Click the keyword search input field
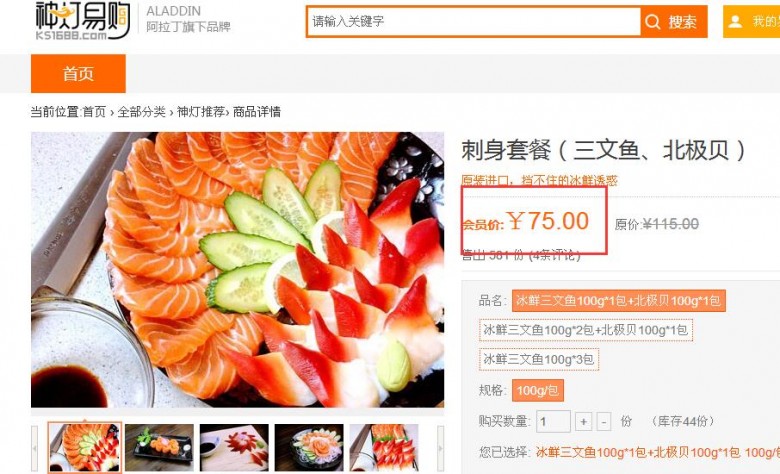The height and width of the screenshot is (474, 780). tap(474, 21)
